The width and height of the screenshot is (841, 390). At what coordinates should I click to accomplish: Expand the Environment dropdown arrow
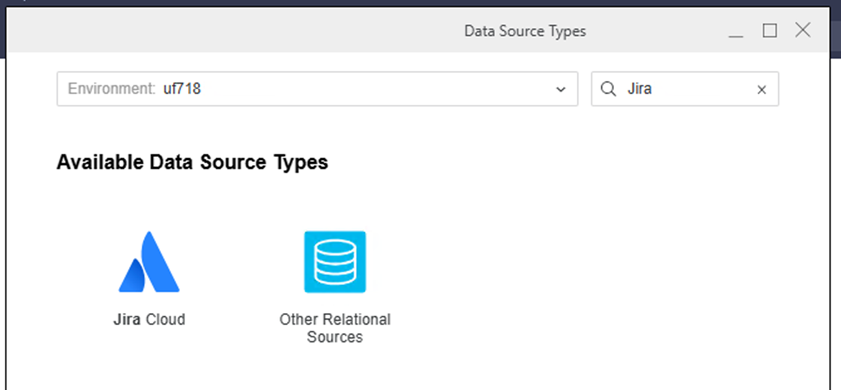560,90
